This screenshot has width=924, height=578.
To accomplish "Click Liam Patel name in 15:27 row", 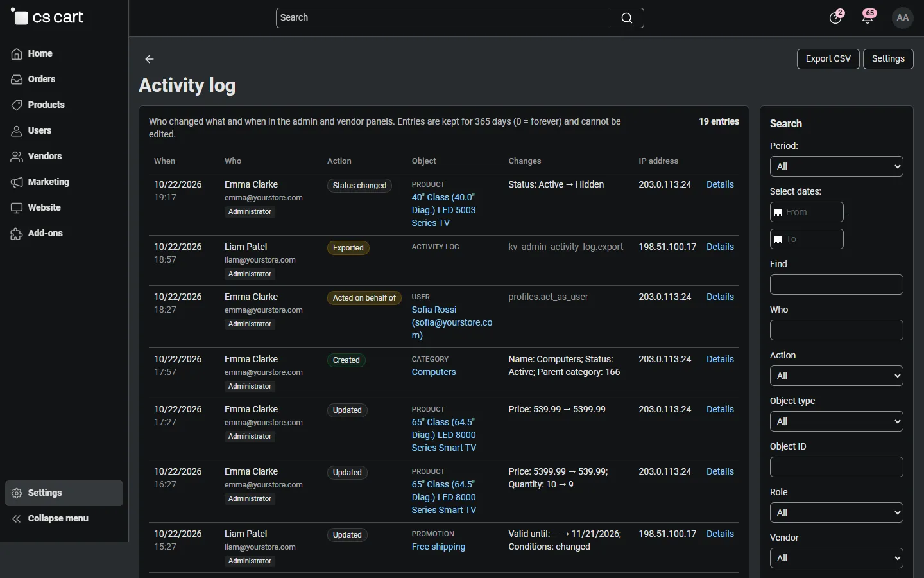I will 246,534.
